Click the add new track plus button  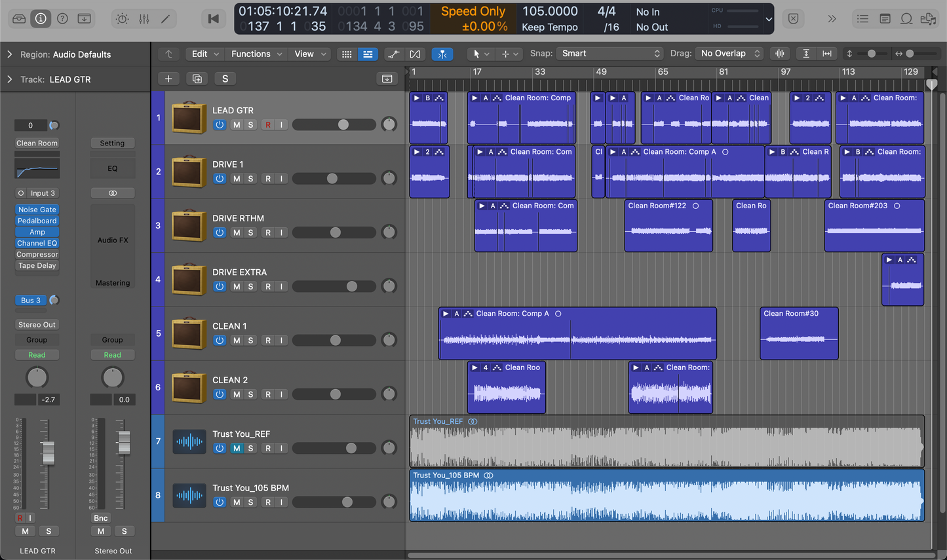click(x=168, y=79)
